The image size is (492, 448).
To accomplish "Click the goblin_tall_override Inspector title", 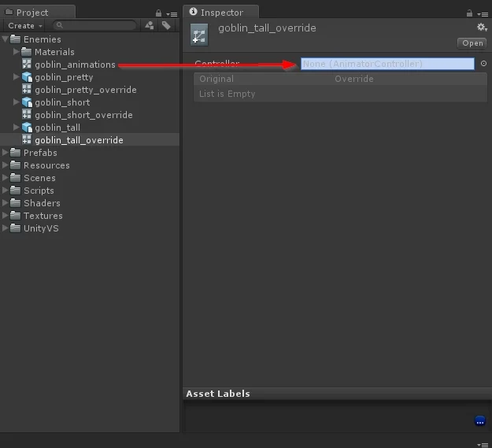I will pyautogui.click(x=267, y=28).
